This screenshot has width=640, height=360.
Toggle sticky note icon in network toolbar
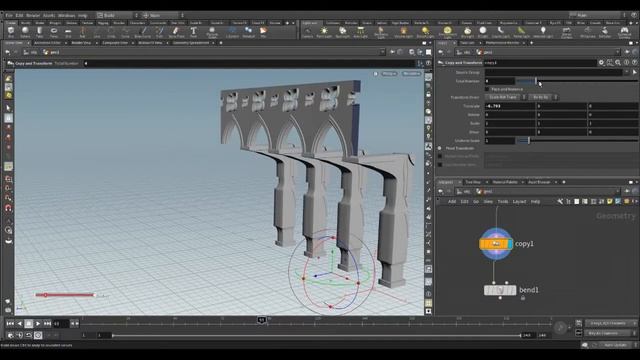(x=610, y=201)
